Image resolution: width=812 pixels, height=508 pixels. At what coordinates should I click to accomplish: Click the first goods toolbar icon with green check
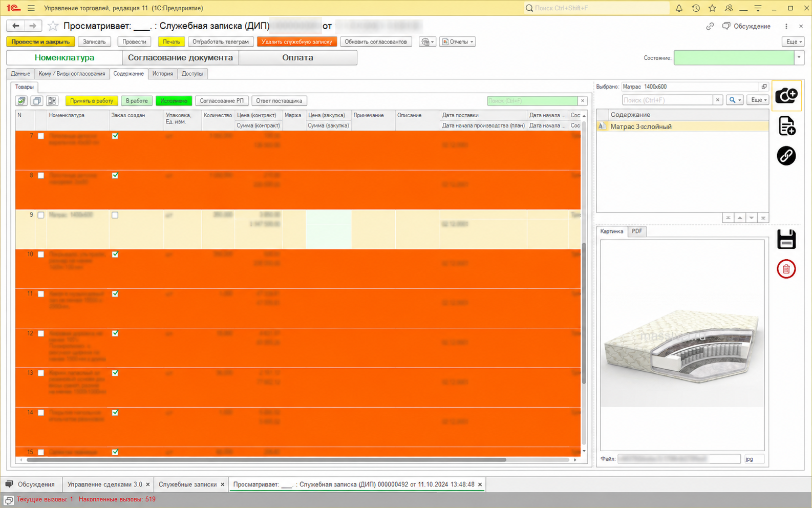22,101
